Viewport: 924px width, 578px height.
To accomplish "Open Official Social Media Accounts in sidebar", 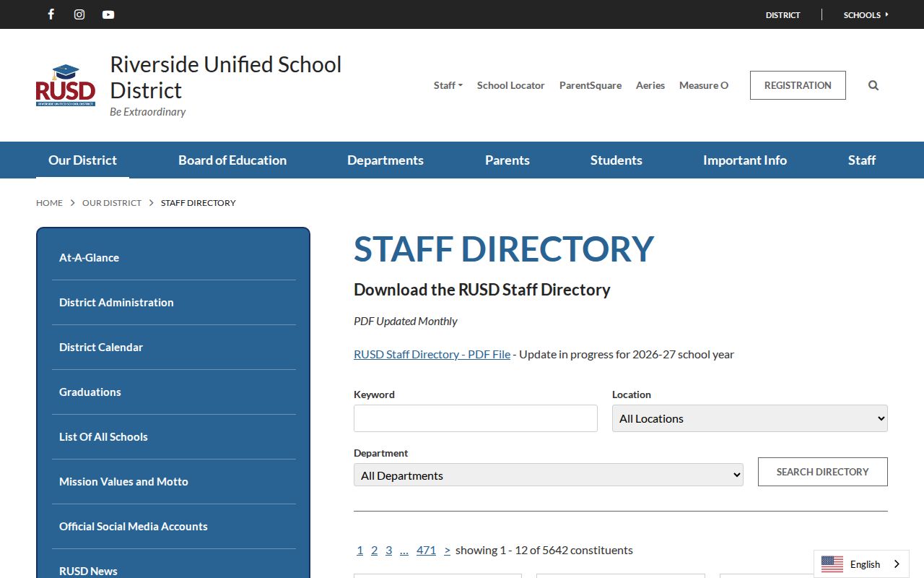I will (174, 527).
